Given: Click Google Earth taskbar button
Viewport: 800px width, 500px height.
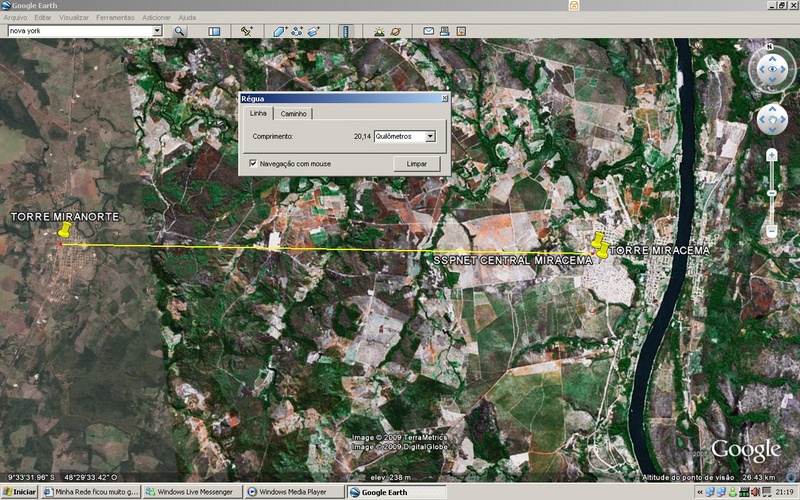Looking at the screenshot, I should click(x=396, y=492).
